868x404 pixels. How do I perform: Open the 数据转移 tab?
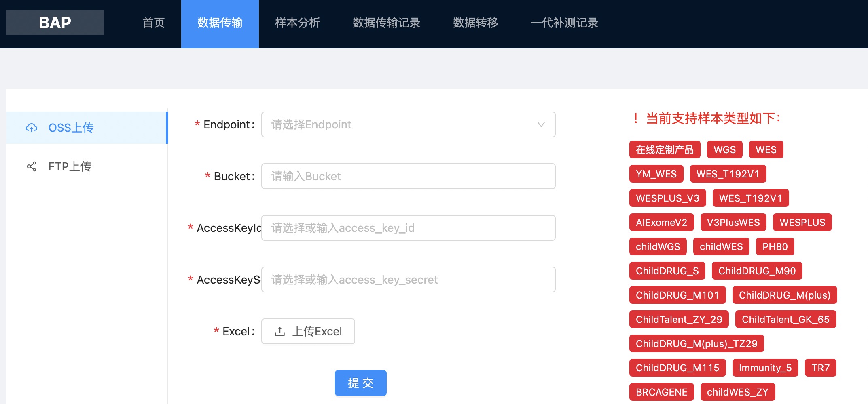click(x=476, y=23)
